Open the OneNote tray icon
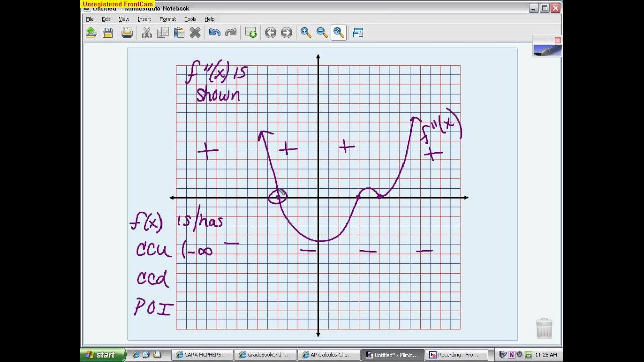 point(512,355)
